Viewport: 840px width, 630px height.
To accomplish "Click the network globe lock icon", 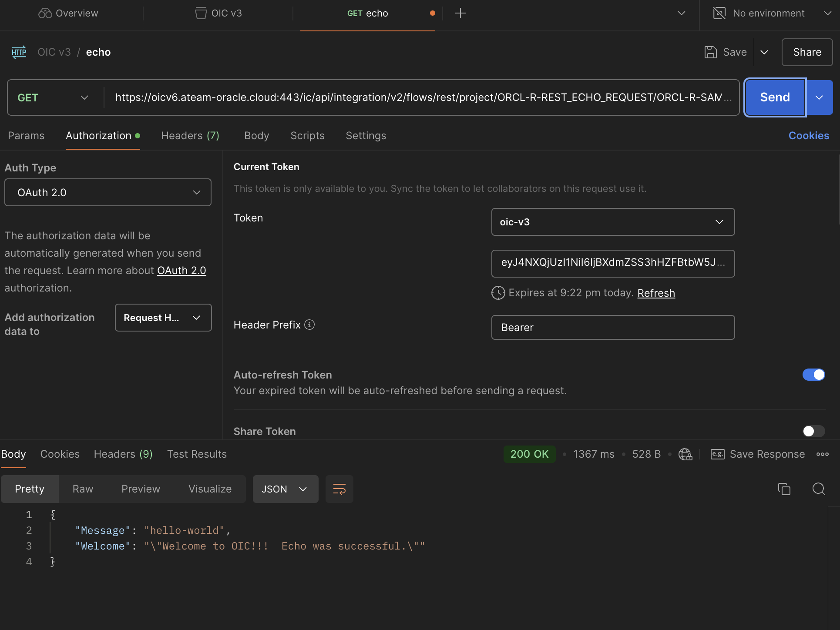I will point(685,454).
